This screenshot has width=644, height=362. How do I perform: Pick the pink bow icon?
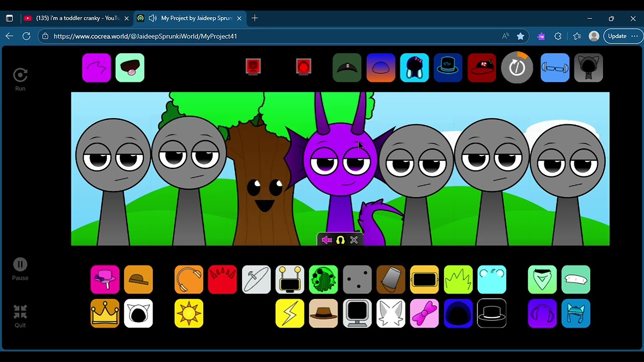coord(425,313)
